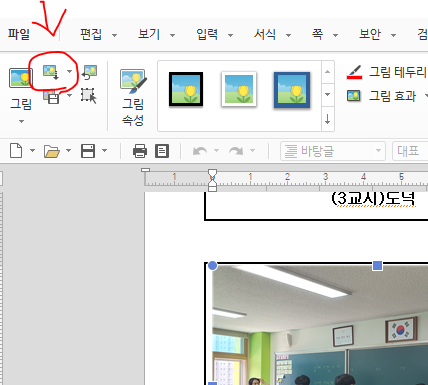Click the round corner handle of picture

[212, 266]
